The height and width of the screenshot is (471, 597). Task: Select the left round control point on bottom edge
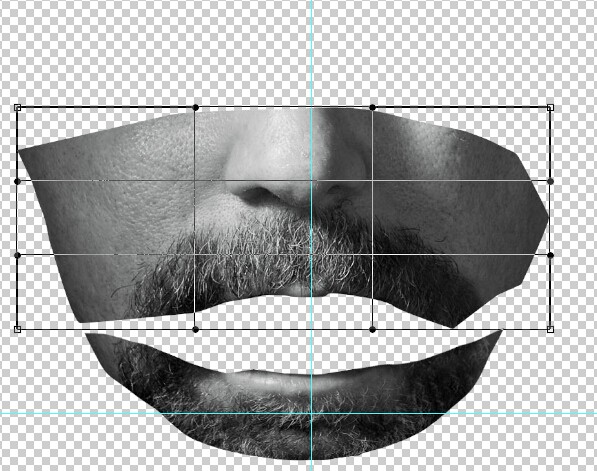(x=195, y=329)
